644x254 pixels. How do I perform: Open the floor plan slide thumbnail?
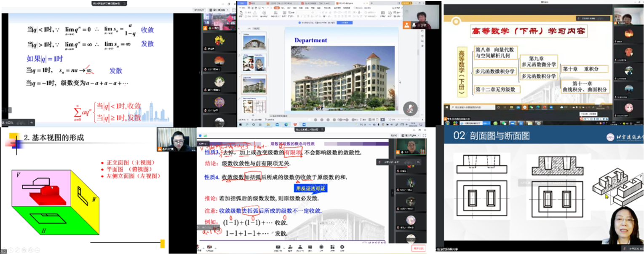point(254,106)
